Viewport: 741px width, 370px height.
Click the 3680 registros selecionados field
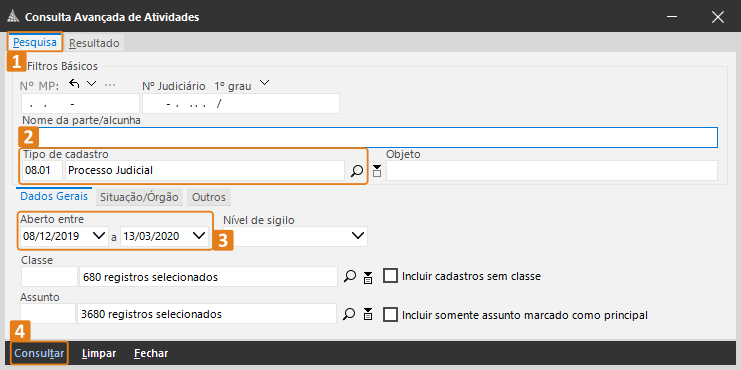pyautogui.click(x=207, y=314)
